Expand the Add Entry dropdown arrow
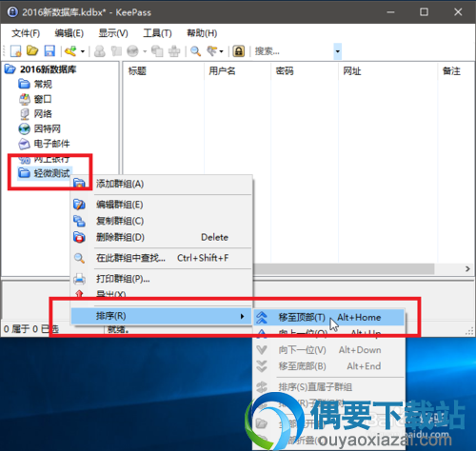 point(83,51)
